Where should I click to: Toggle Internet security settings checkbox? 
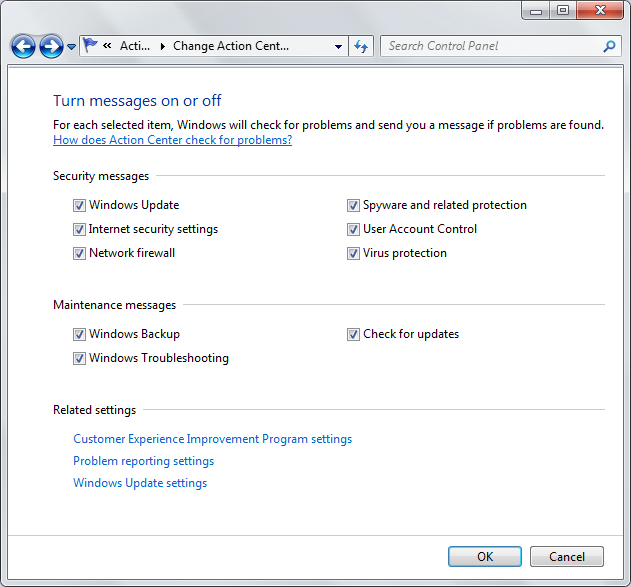pos(79,229)
